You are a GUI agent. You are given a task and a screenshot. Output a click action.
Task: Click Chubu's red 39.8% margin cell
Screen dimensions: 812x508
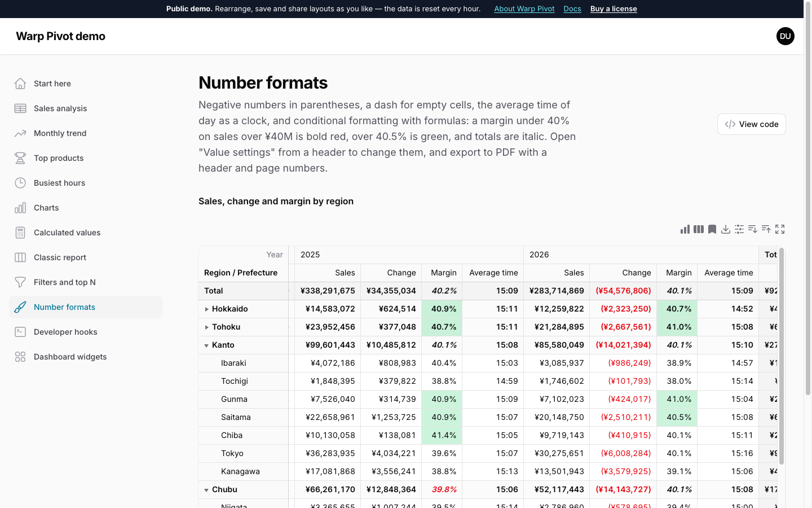coord(443,489)
